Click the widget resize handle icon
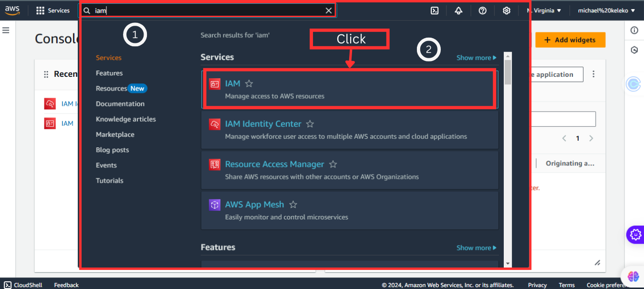Viewport: 644px width, 289px height. pos(597,263)
